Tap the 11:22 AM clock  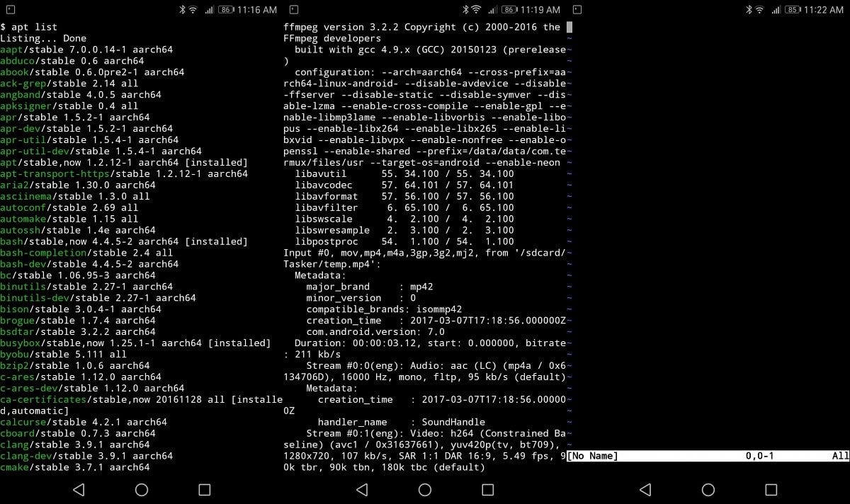point(824,10)
